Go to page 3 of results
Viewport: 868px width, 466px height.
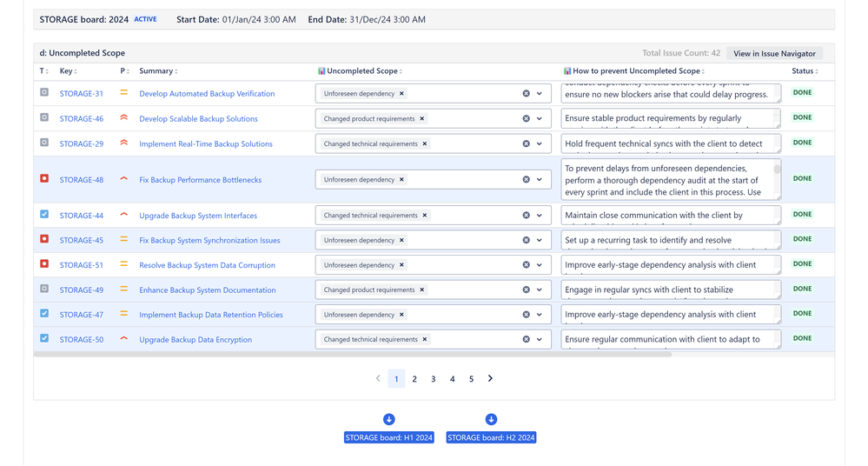(x=434, y=379)
